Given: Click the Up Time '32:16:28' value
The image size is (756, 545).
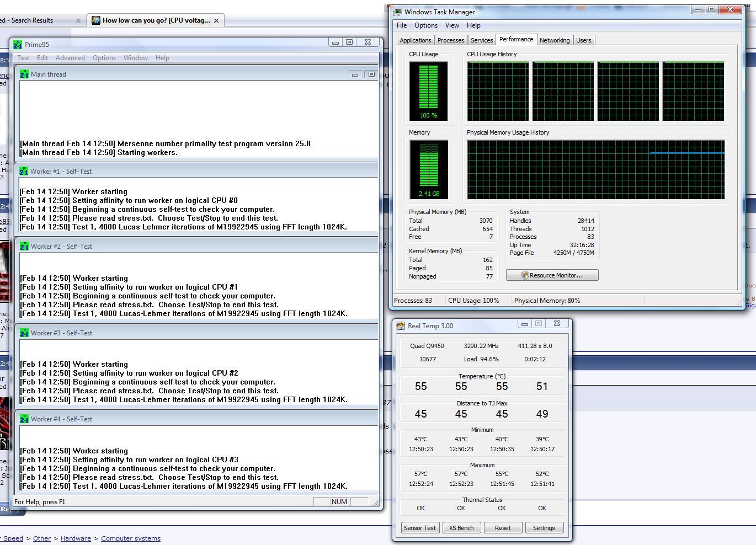Looking at the screenshot, I should click(x=582, y=245).
